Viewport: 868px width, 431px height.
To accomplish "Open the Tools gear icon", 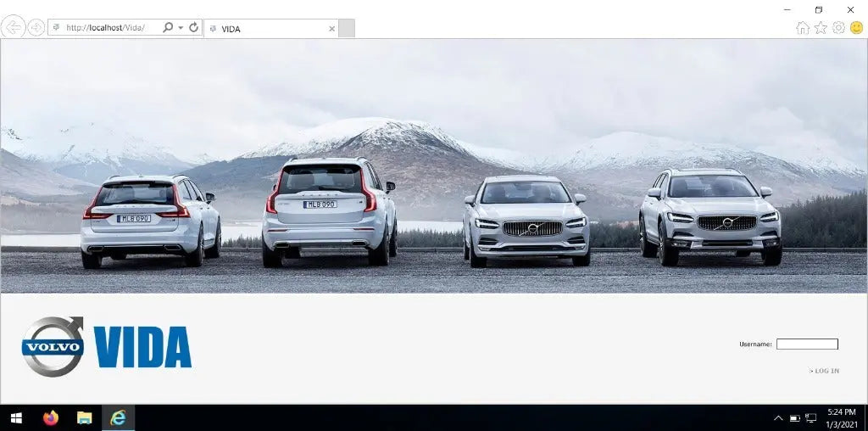I will coord(838,28).
